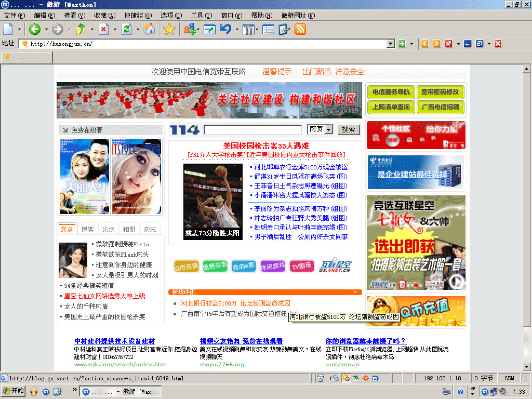Screen dimensions: 532x399
Task: Refresh the current page
Action: (126, 30)
